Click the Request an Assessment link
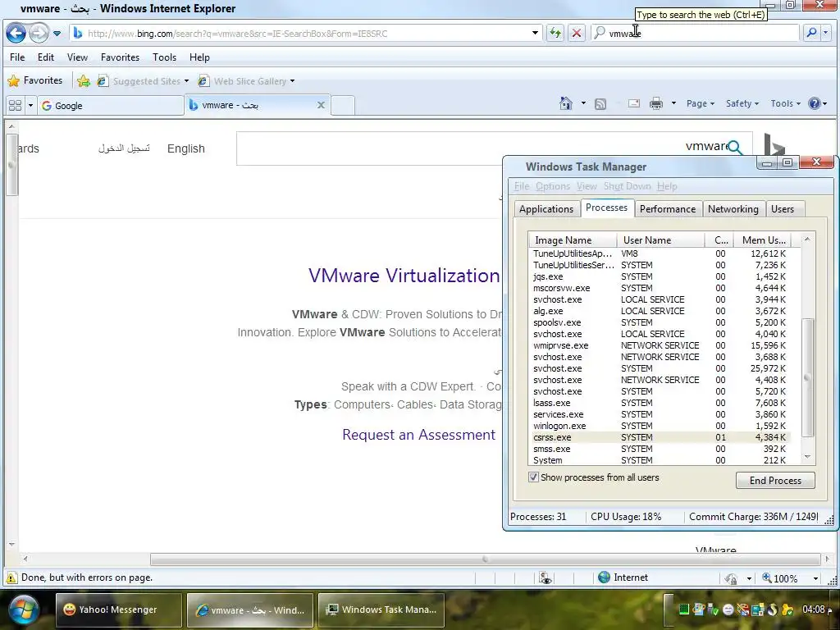Image resolution: width=840 pixels, height=630 pixels. pyautogui.click(x=419, y=435)
